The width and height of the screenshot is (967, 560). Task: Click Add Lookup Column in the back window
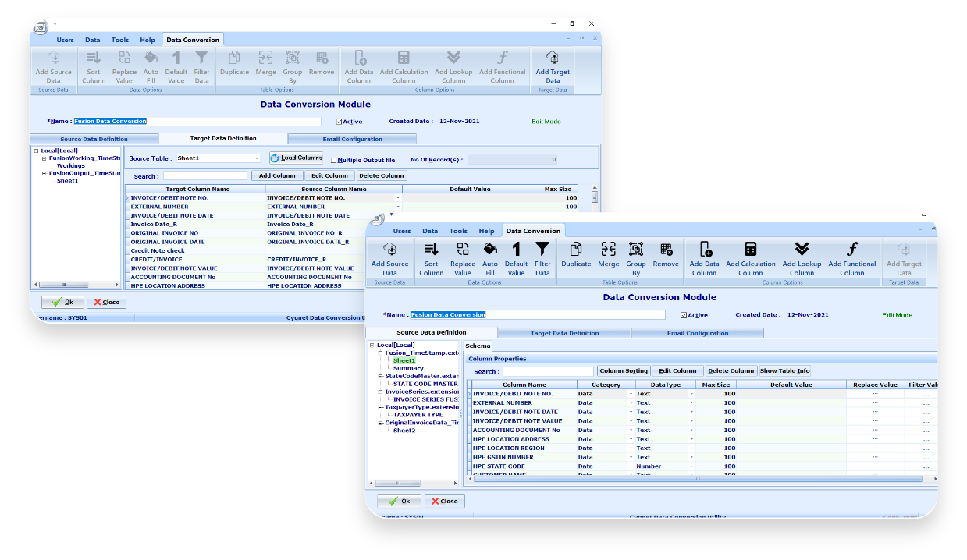[x=453, y=67]
